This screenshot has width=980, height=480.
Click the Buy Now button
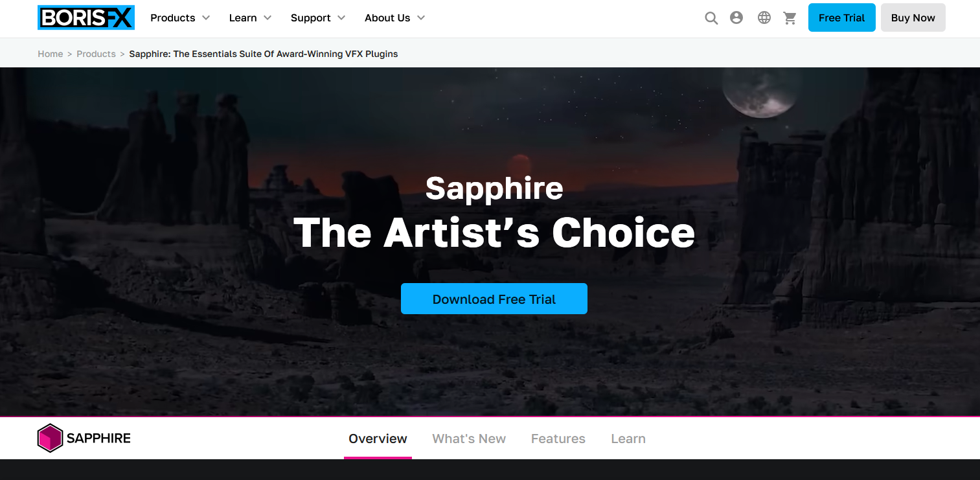913,17
